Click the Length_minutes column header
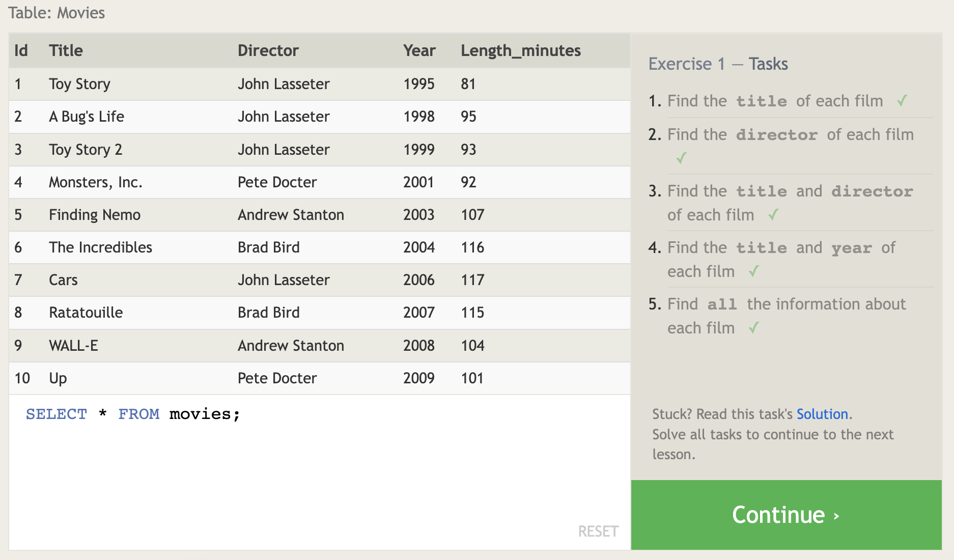 (x=520, y=50)
